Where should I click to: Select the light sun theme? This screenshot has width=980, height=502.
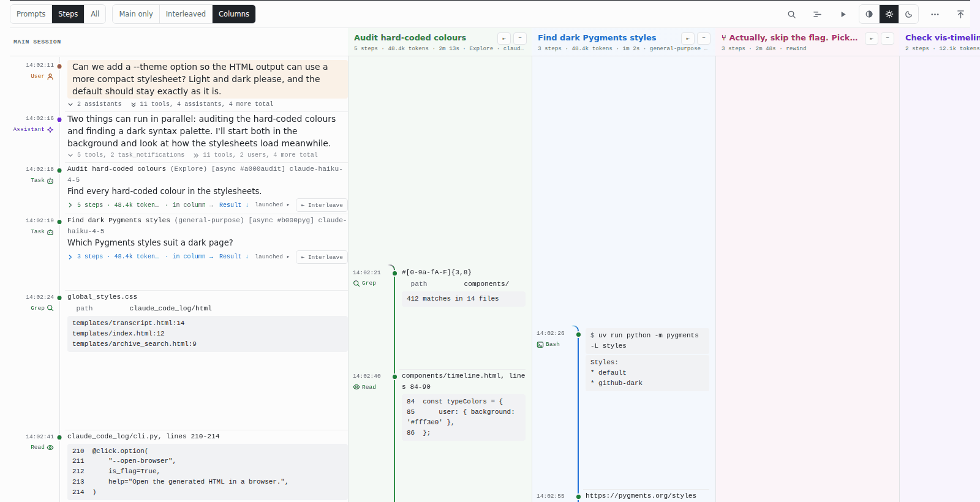click(889, 14)
